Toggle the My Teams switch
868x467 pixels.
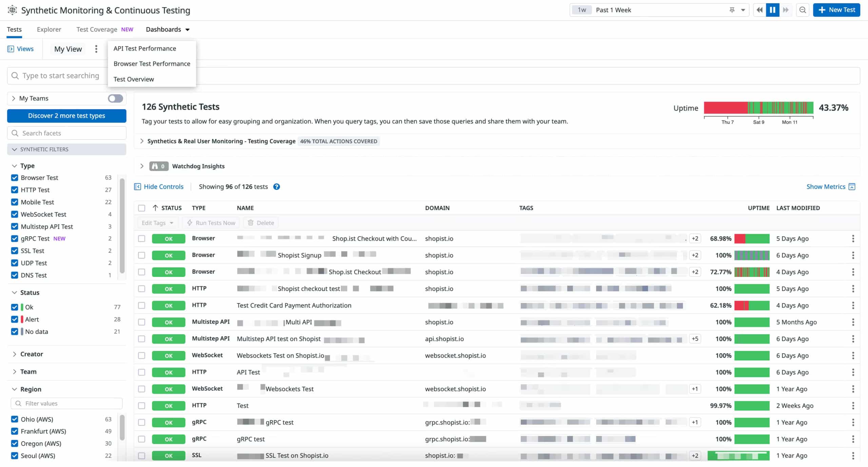coord(115,98)
